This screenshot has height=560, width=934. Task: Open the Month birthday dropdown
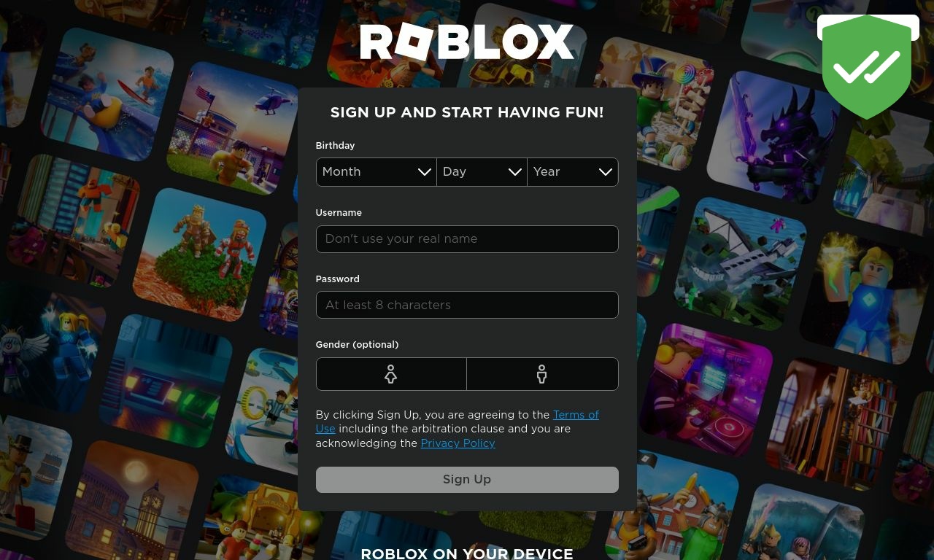click(376, 172)
